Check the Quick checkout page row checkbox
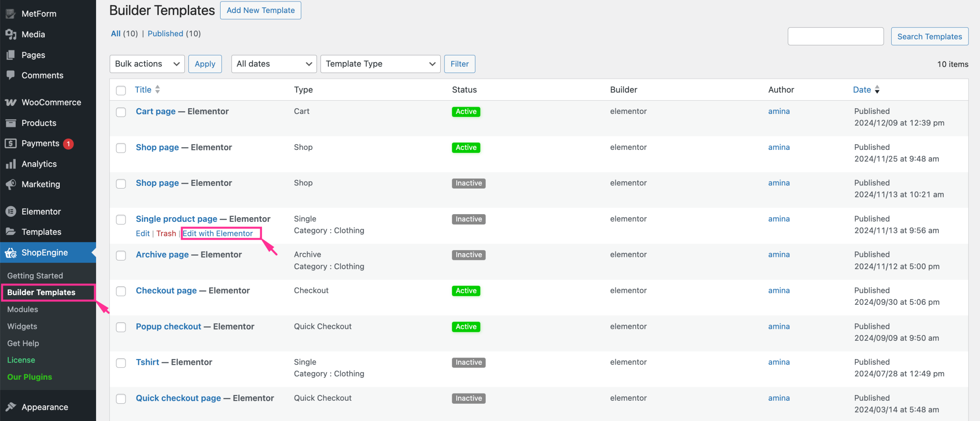980x421 pixels. point(121,398)
